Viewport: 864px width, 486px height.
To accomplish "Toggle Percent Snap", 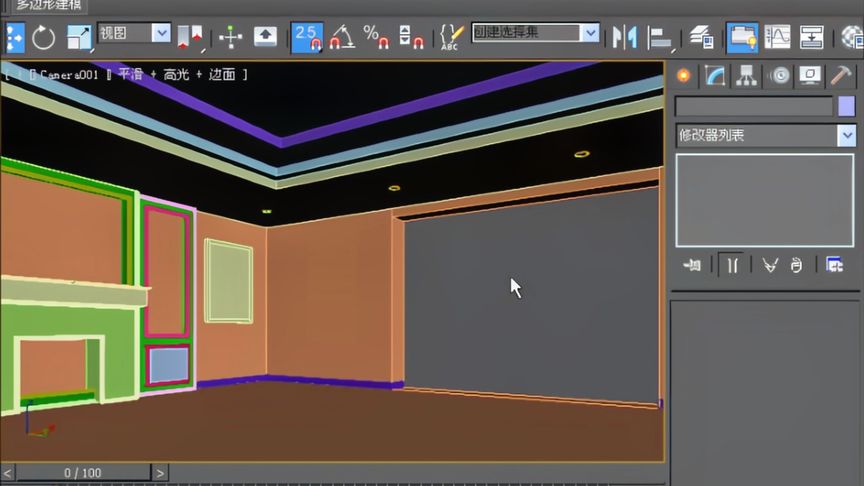I will pos(376,37).
